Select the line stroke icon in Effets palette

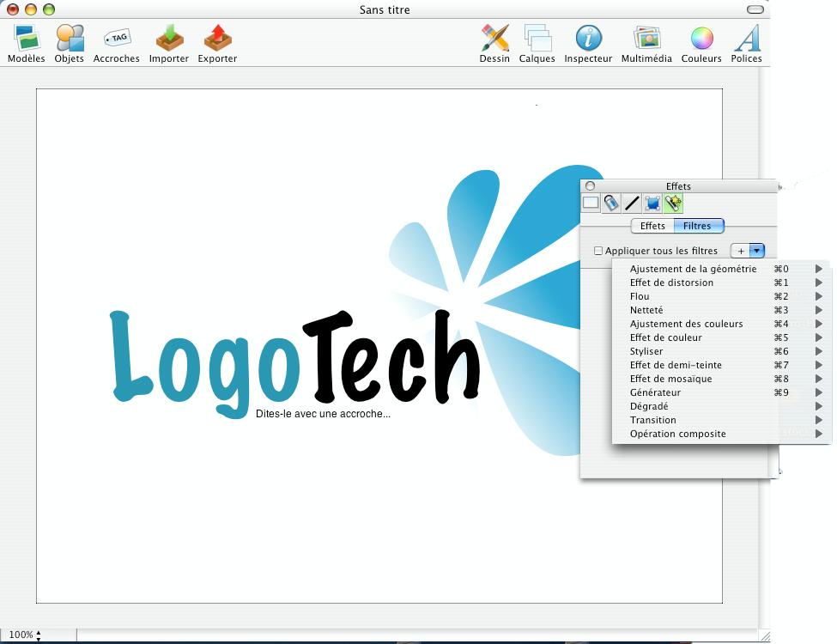pos(633,204)
